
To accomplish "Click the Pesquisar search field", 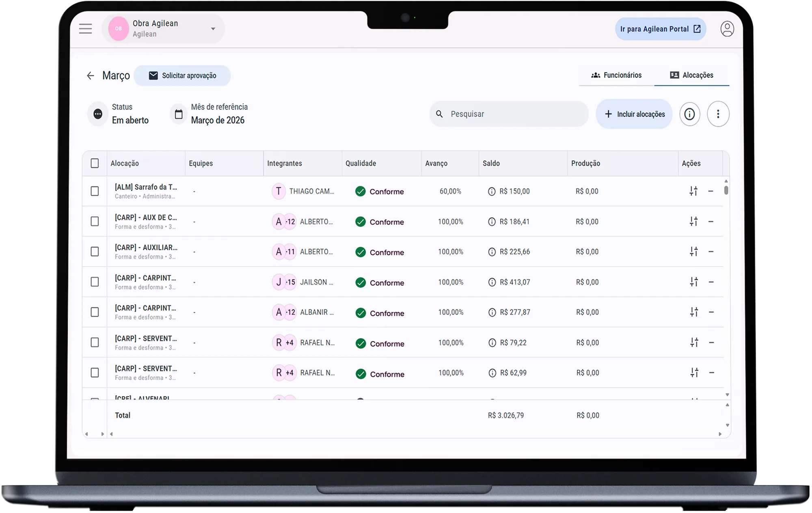I will pyautogui.click(x=509, y=114).
